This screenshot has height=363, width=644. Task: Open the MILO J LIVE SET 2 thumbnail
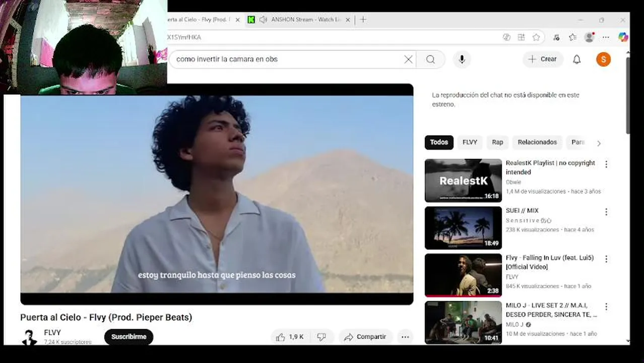[x=463, y=323]
